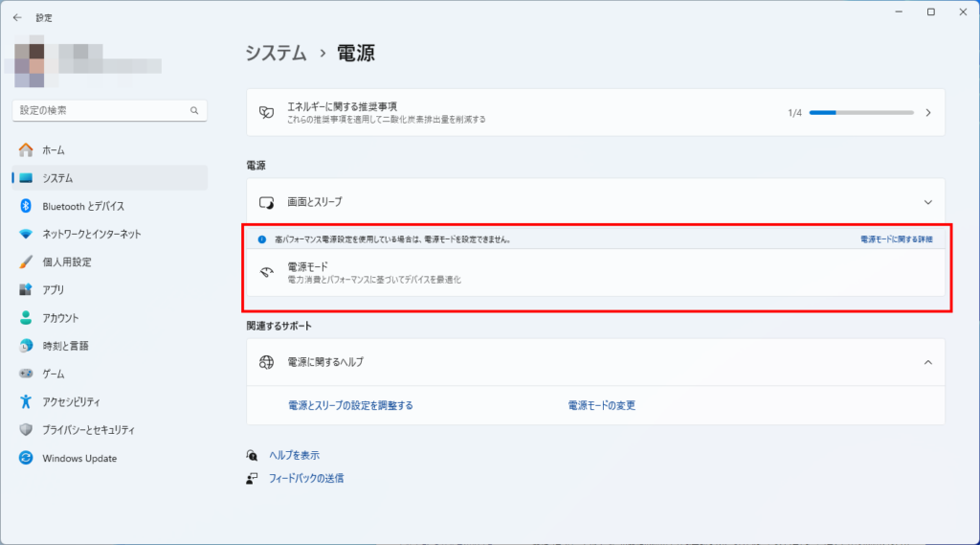Click the 1/4 recommendations counter
The image size is (980, 545).
794,113
